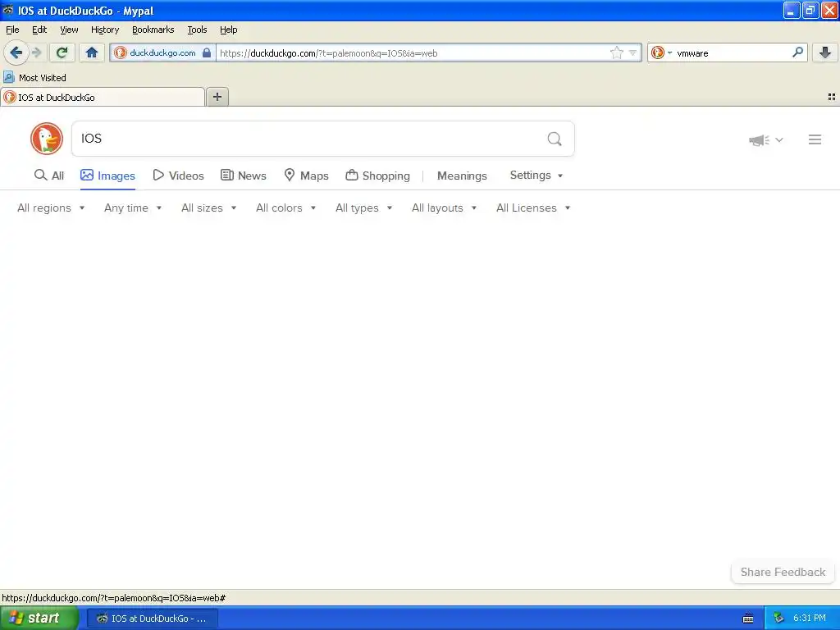
Task: Restore down the Mypal window
Action: pos(810,10)
